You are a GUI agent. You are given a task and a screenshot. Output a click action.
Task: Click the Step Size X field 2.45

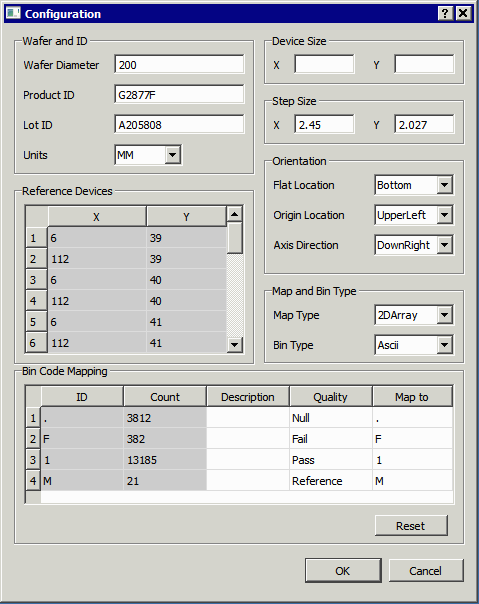click(x=324, y=124)
